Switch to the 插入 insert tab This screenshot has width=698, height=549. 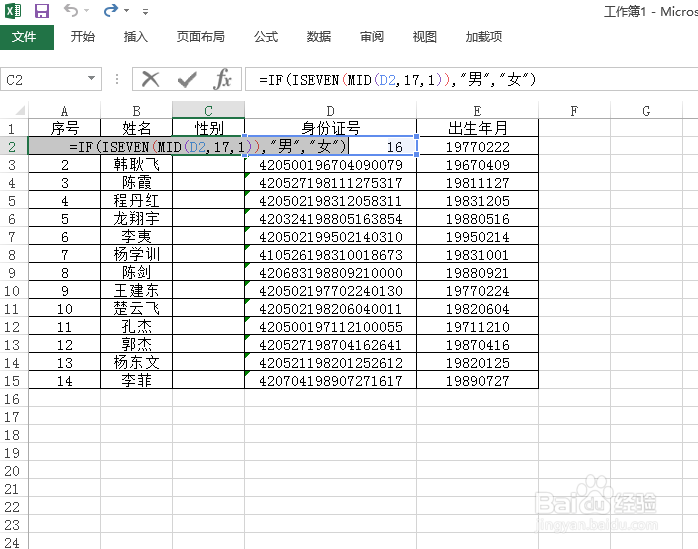(135, 37)
